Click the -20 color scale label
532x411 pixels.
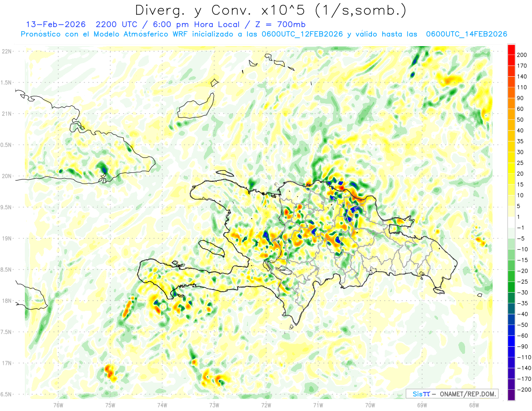click(x=522, y=271)
